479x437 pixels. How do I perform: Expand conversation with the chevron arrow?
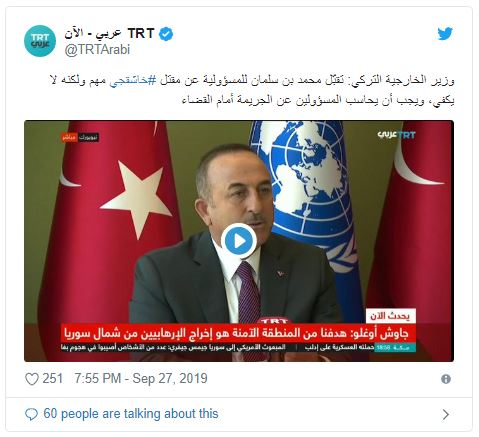(446, 414)
